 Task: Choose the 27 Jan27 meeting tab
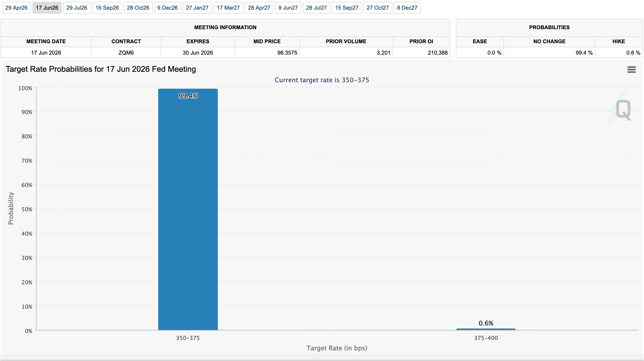pos(197,8)
